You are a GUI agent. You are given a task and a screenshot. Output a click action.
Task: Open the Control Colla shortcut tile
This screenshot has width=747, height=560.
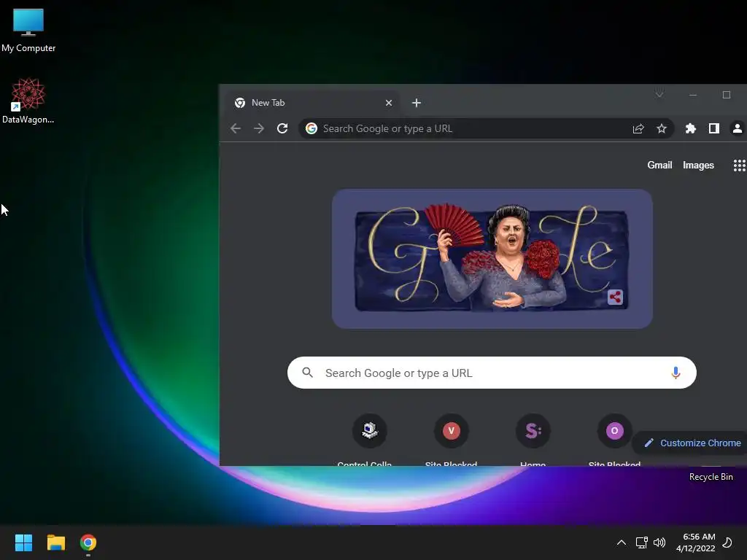pos(369,440)
